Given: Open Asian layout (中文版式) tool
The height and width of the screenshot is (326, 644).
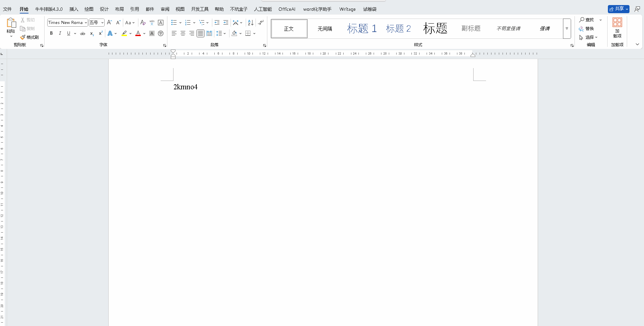Looking at the screenshot, I should tap(236, 23).
